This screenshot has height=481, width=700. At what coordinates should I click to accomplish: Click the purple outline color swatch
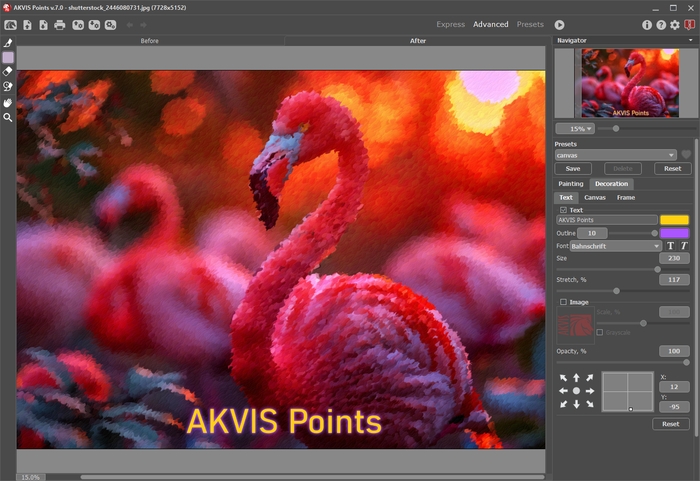coord(675,233)
